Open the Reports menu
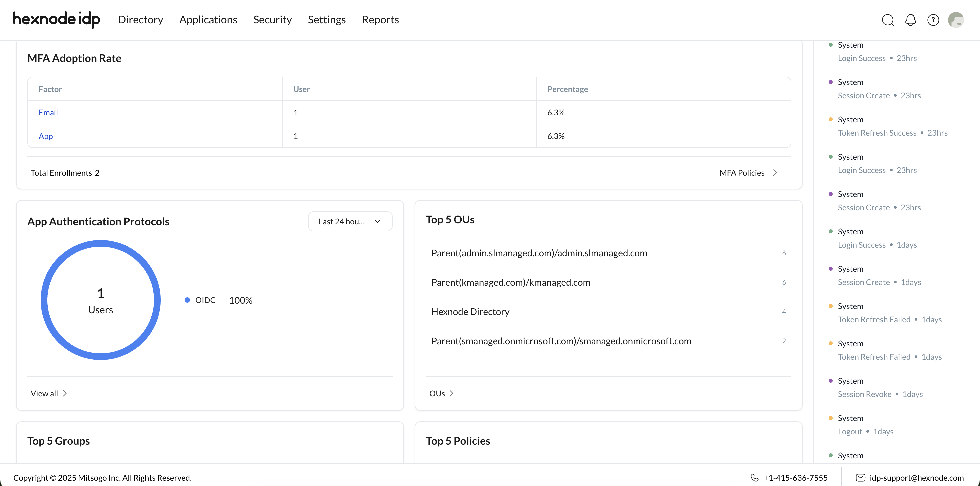The height and width of the screenshot is (486, 980). [380, 19]
